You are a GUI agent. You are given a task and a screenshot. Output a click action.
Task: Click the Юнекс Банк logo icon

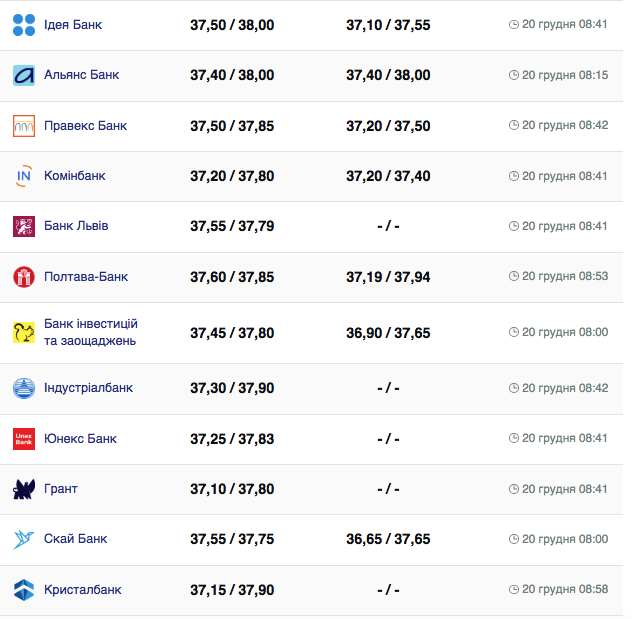click(24, 438)
